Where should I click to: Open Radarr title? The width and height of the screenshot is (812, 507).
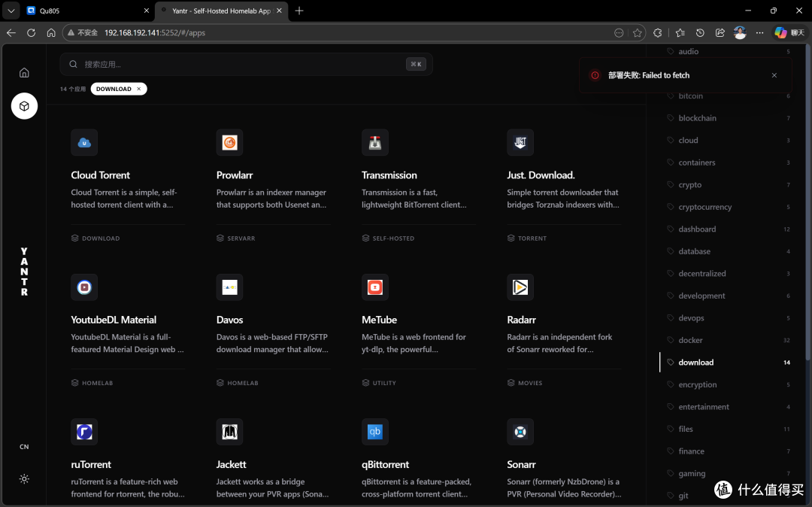click(522, 320)
